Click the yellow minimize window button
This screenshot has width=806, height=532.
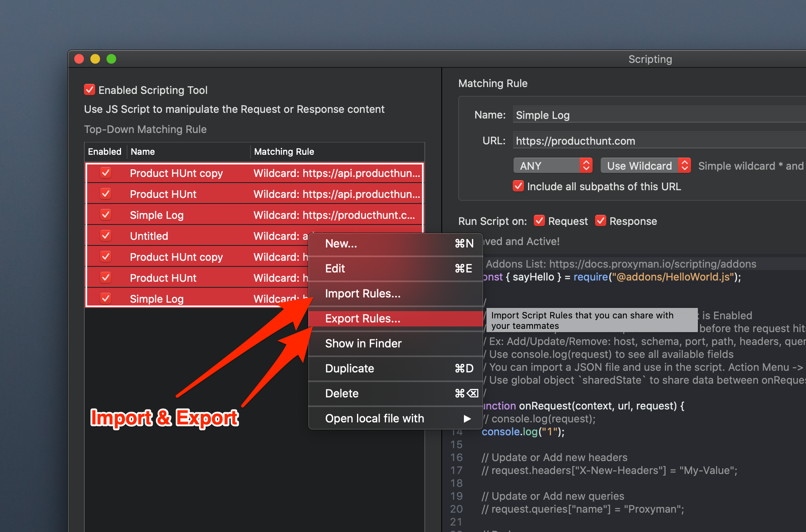click(95, 59)
